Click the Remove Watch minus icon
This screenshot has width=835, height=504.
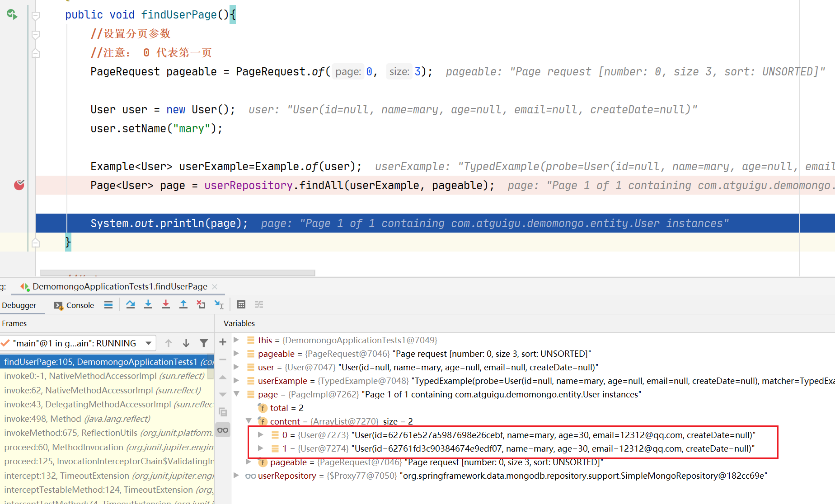[x=223, y=359]
